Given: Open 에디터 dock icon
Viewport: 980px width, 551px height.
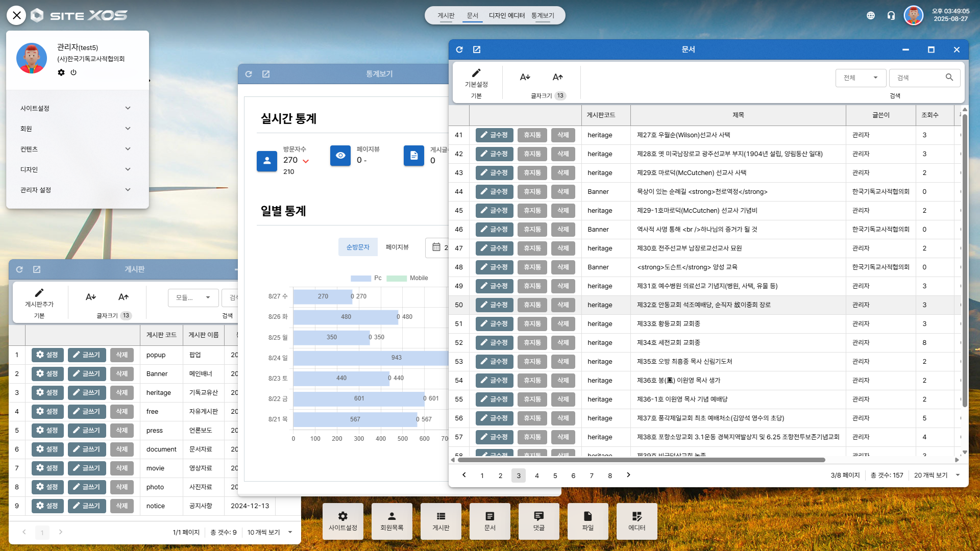Looking at the screenshot, I should coord(637,521).
